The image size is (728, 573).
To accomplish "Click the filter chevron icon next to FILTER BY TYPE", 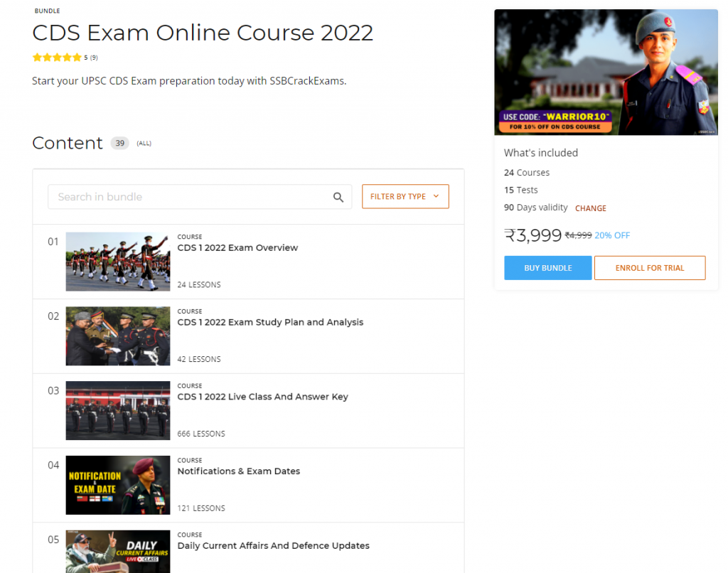I will tap(437, 197).
